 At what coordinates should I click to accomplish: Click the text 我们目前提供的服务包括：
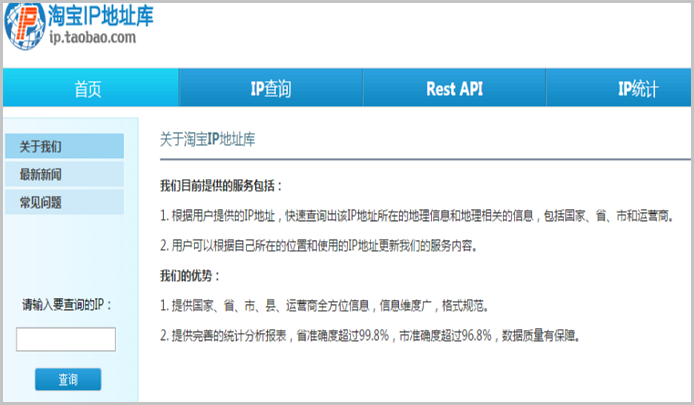(x=221, y=186)
